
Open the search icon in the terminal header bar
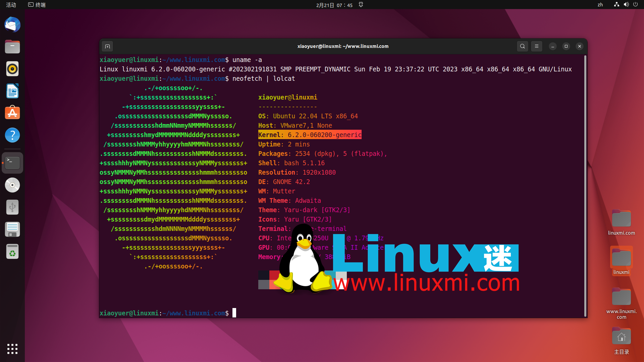tap(523, 46)
